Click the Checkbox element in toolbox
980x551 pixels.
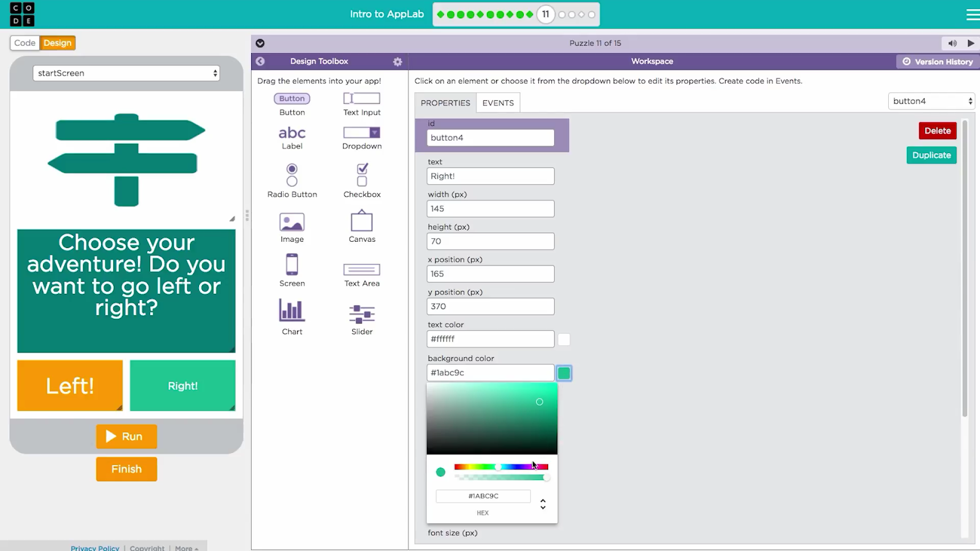[362, 175]
